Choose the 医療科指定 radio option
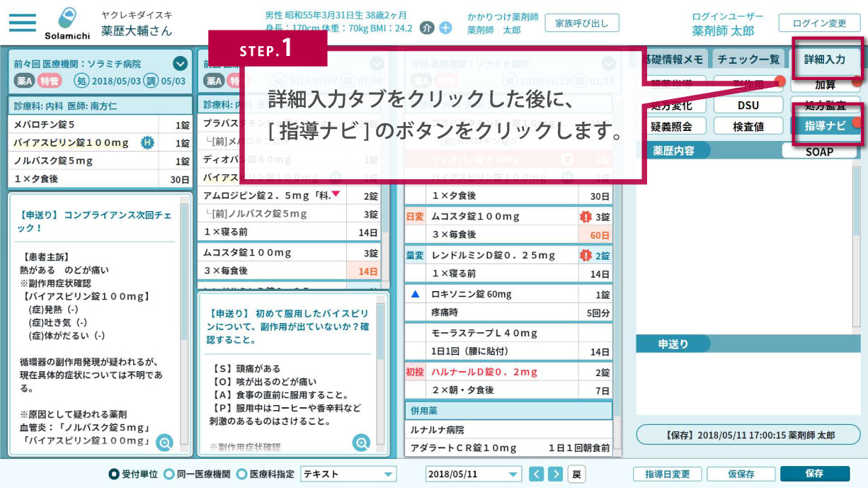Screen dimensions: 868x488 coord(241,474)
